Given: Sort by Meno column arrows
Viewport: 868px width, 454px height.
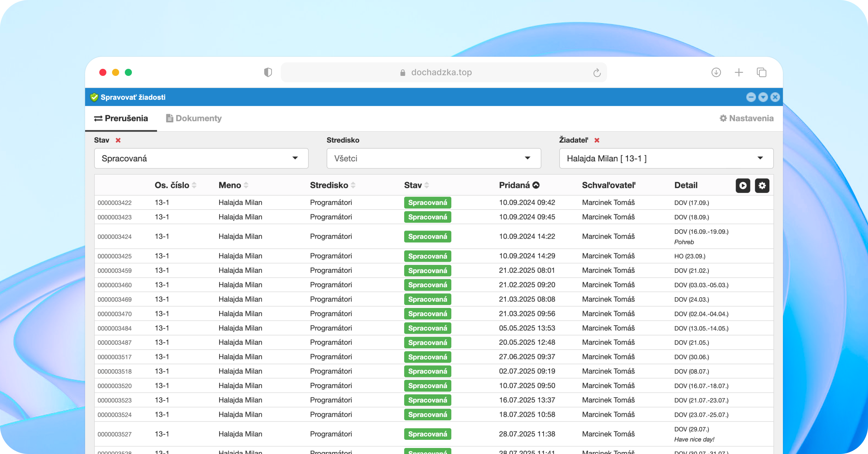Looking at the screenshot, I should [x=246, y=185].
